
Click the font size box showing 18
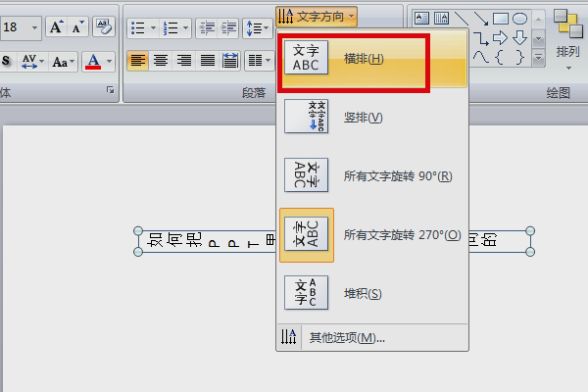click(x=13, y=27)
